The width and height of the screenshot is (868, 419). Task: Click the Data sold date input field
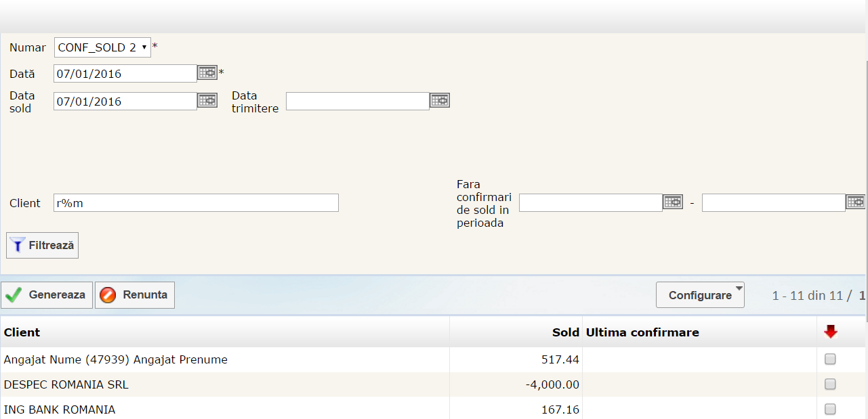[125, 102]
